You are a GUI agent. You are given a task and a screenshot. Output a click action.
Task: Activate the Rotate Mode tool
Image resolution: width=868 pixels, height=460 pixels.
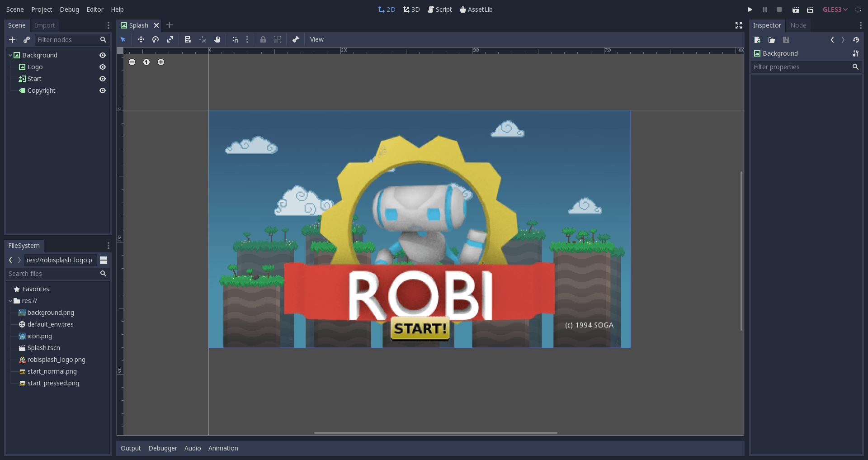pos(156,40)
